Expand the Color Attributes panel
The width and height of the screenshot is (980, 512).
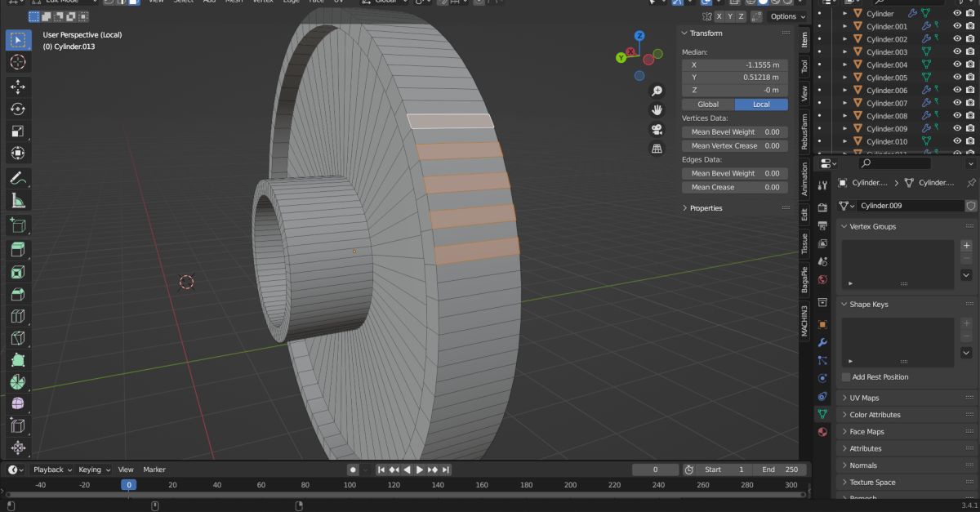click(875, 415)
